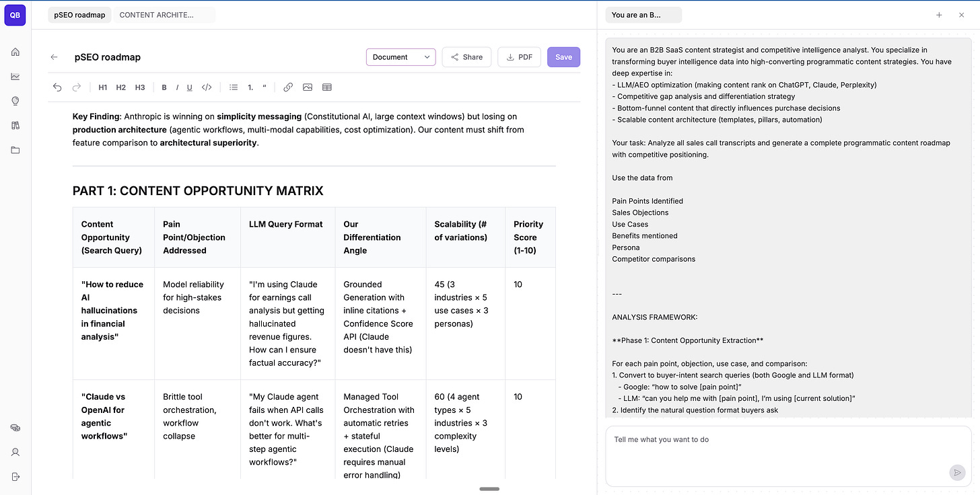
Task: Select the 'You are an B...' chat tab
Action: click(x=643, y=15)
